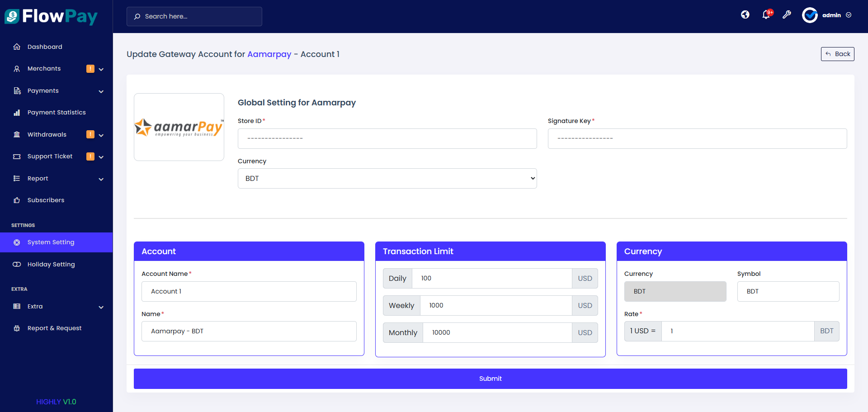This screenshot has width=868, height=412.
Task: Click the FlowPay logo
Action: (x=51, y=16)
